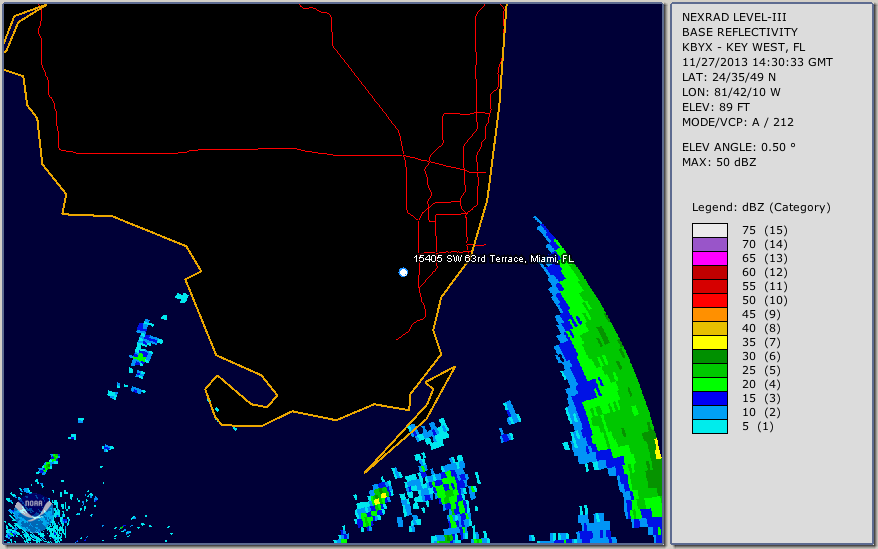The height and width of the screenshot is (549, 878).
Task: Click the 55 dBZ red legend swatch
Action: point(709,286)
